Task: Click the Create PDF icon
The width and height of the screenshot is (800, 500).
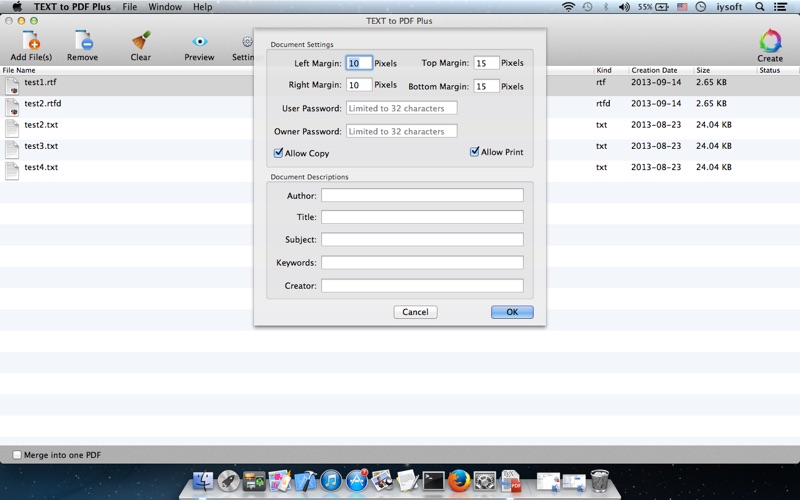Action: pyautogui.click(x=770, y=41)
